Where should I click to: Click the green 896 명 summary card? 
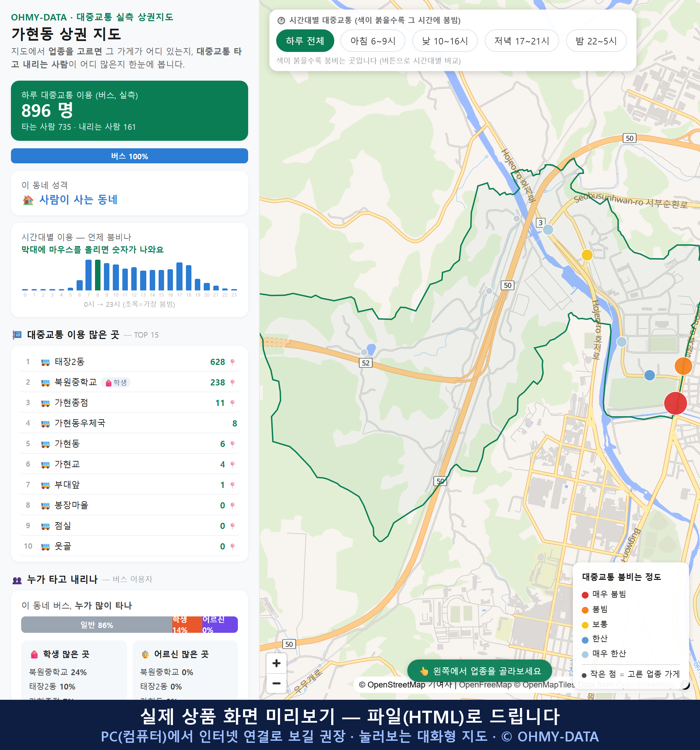coord(130,111)
